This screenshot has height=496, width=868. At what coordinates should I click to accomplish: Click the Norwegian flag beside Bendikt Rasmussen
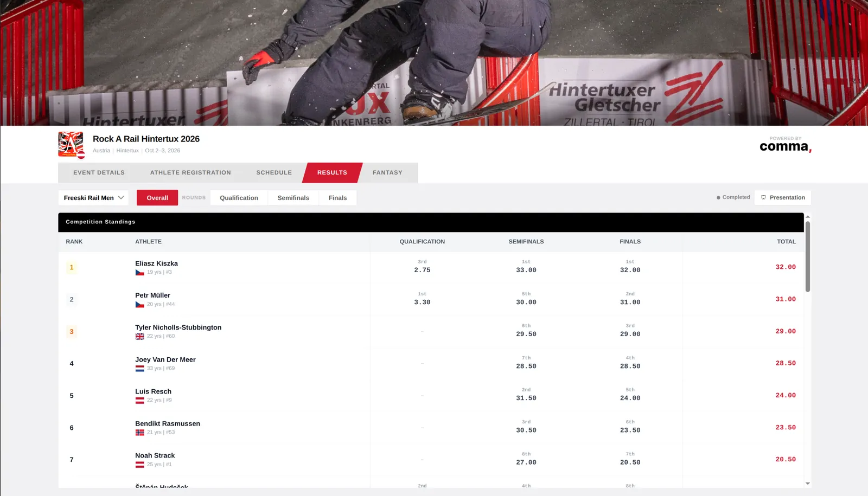point(140,433)
